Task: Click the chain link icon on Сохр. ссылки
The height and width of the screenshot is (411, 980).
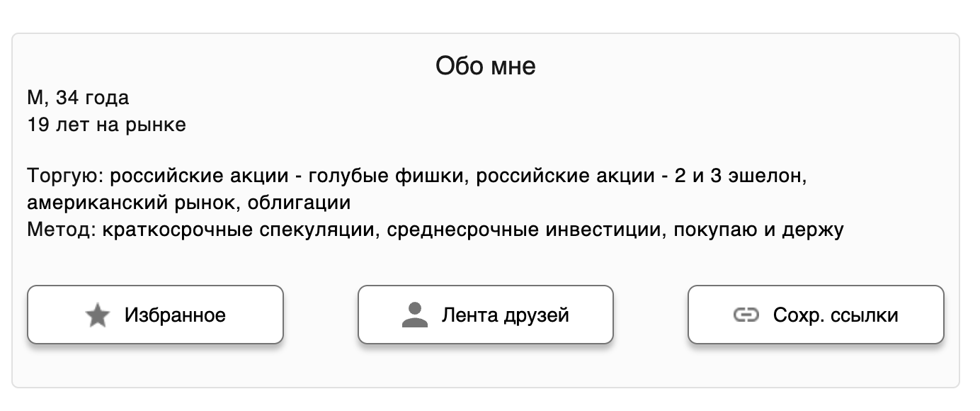Action: [x=746, y=315]
